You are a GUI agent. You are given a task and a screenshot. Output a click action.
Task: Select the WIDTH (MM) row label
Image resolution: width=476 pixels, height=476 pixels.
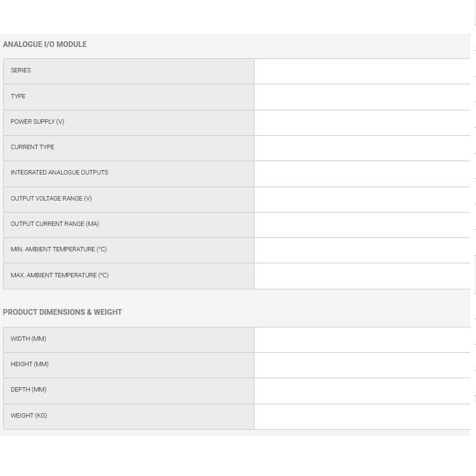(x=28, y=338)
